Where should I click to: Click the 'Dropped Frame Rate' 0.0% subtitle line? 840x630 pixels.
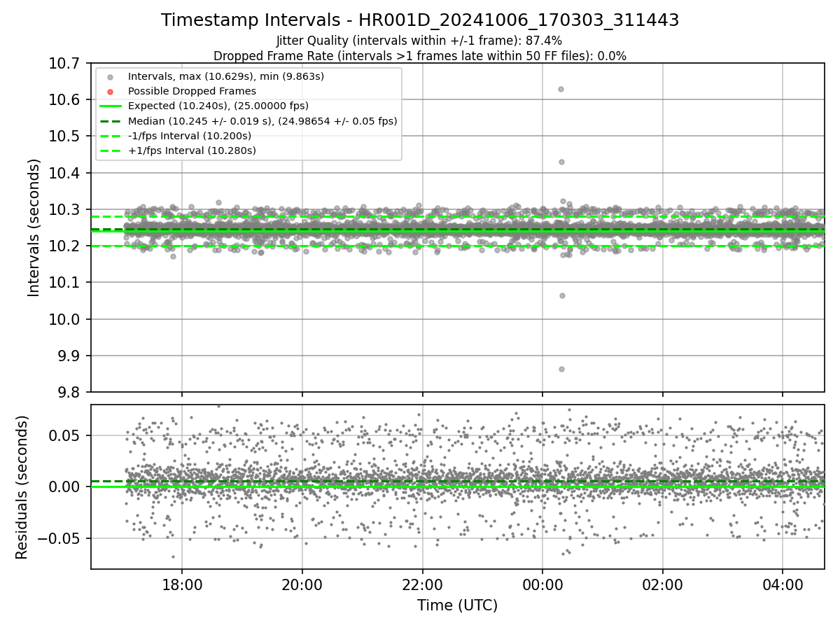(420, 55)
